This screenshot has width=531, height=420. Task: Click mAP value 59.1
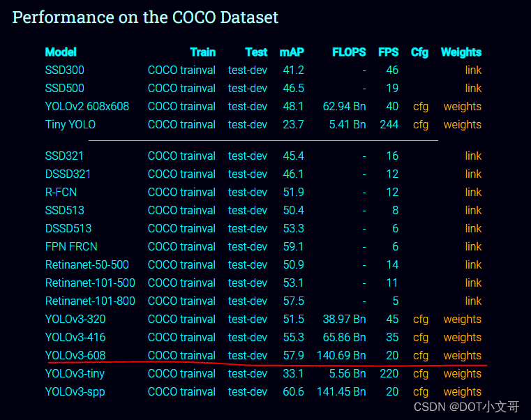click(x=293, y=246)
